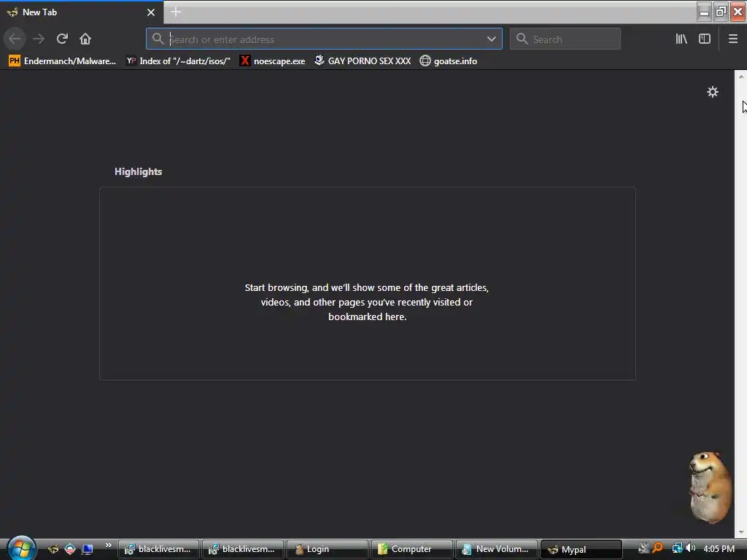The width and height of the screenshot is (747, 560).
Task: Switch to second blacklivesm... taskbar window
Action: (243, 549)
